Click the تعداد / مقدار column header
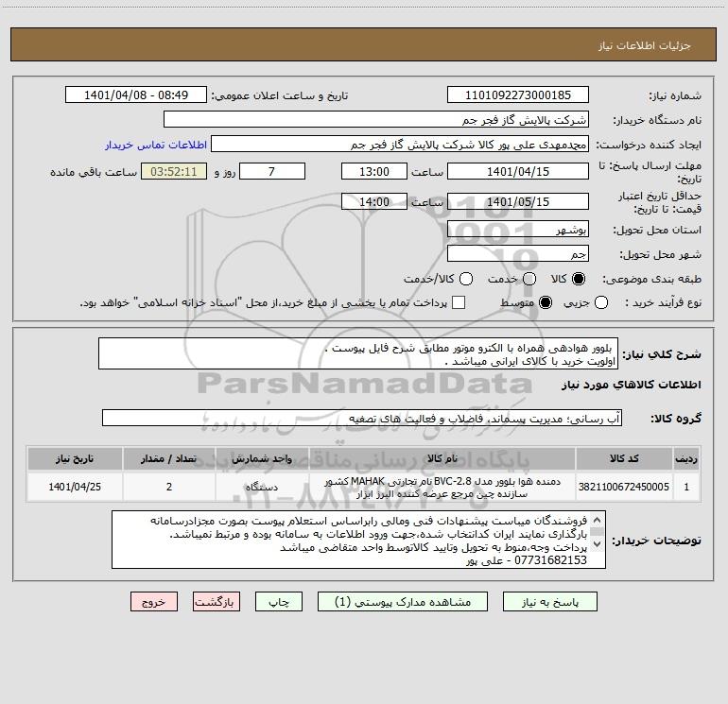Screen dimensions: 728x704 169,458
